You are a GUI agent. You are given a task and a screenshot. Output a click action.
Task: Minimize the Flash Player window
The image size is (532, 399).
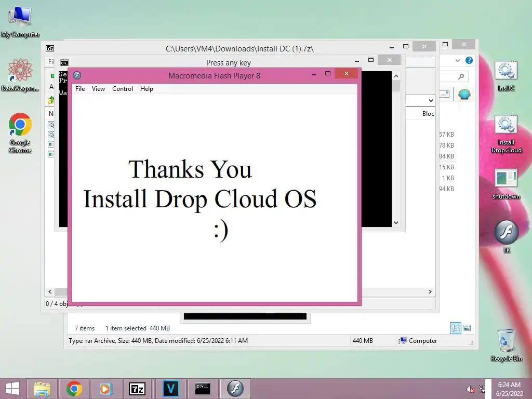click(314, 74)
